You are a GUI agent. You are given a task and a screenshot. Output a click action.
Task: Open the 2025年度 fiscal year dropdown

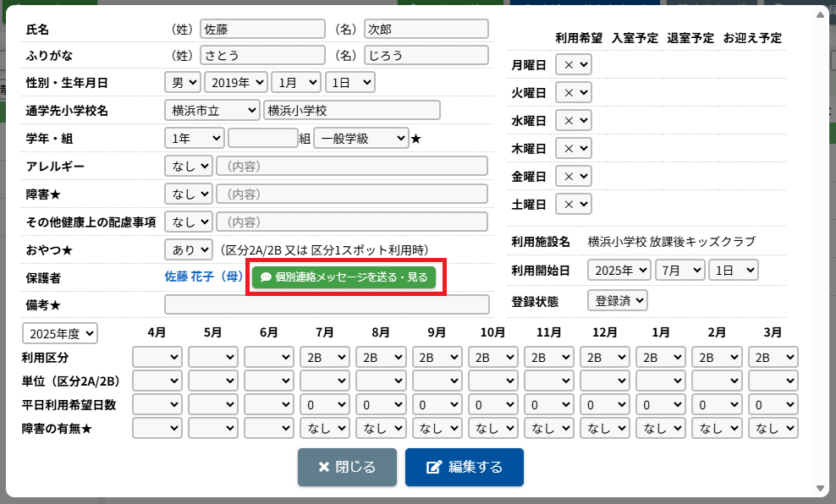60,333
